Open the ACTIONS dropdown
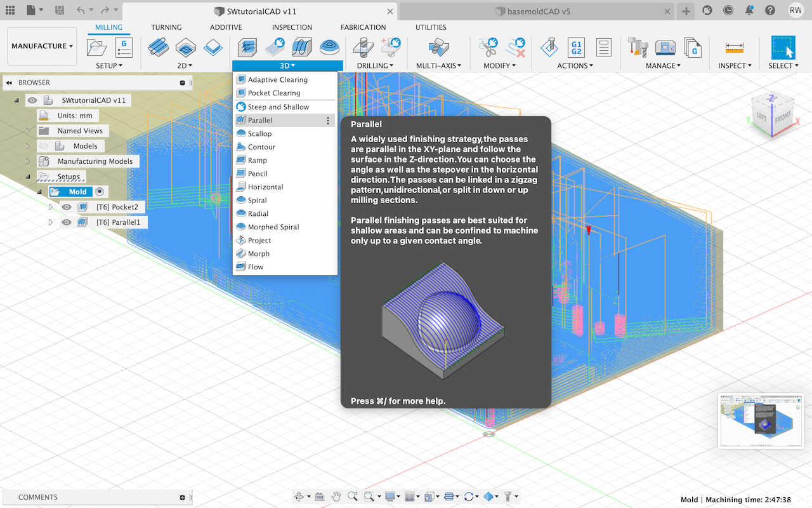812x508 pixels. click(575, 66)
